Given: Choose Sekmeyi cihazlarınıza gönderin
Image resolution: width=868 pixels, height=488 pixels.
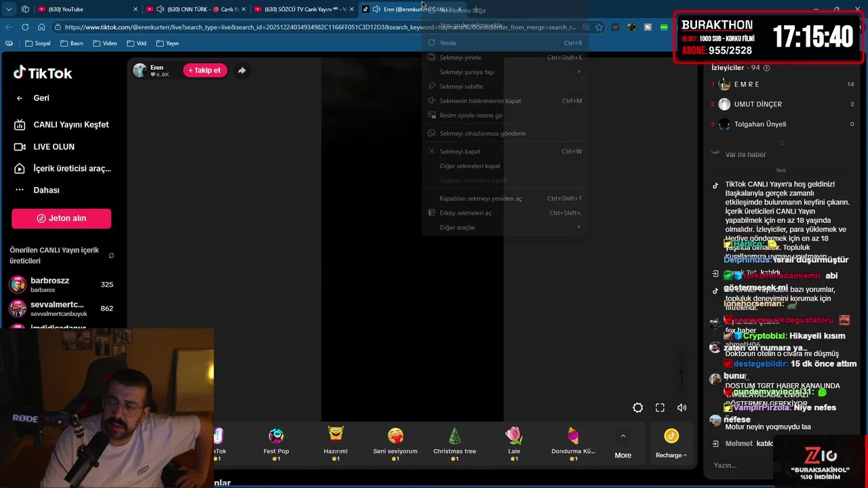Looking at the screenshot, I should pyautogui.click(x=505, y=134).
